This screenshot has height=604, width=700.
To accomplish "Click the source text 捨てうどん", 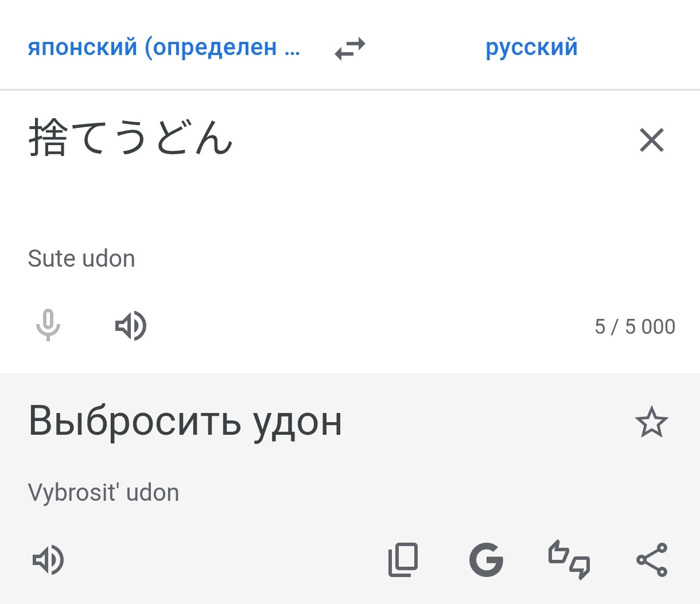I will [131, 138].
